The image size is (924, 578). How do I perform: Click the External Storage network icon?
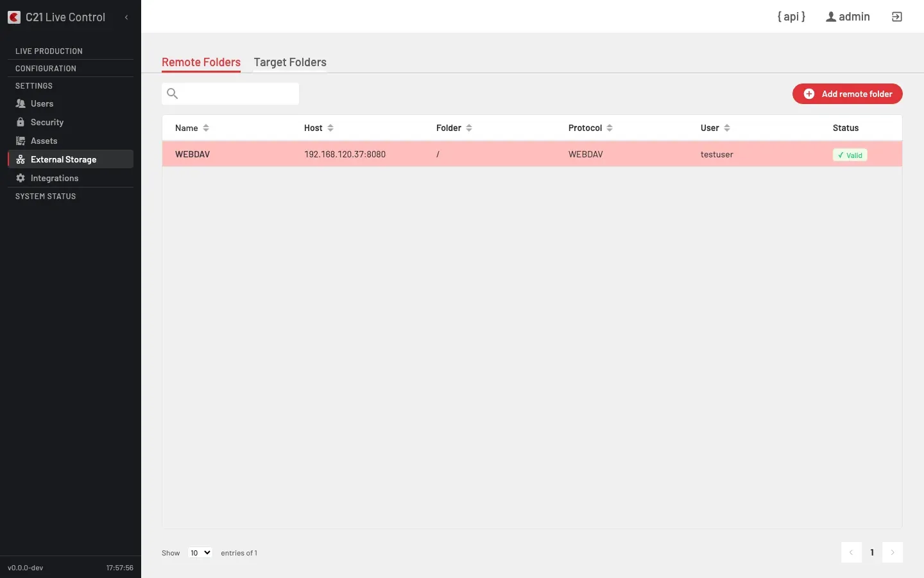pyautogui.click(x=21, y=159)
